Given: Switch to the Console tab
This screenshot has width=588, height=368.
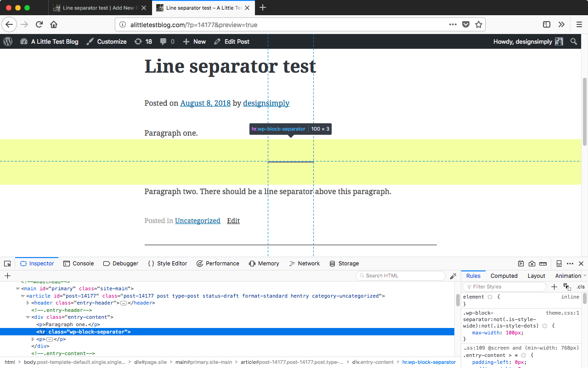Looking at the screenshot, I should 79,263.
